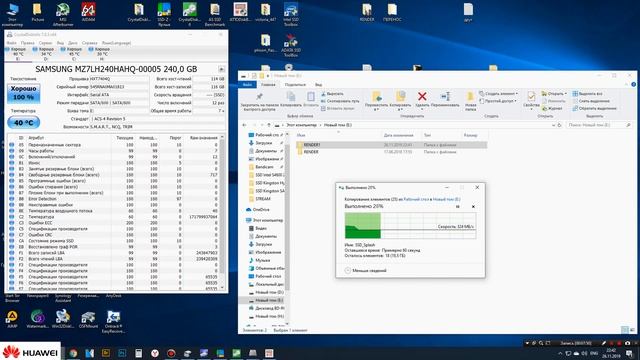This screenshot has width=640, height=360.
Task: Open the File menu in CrystalDiskInfo
Action: [11, 42]
